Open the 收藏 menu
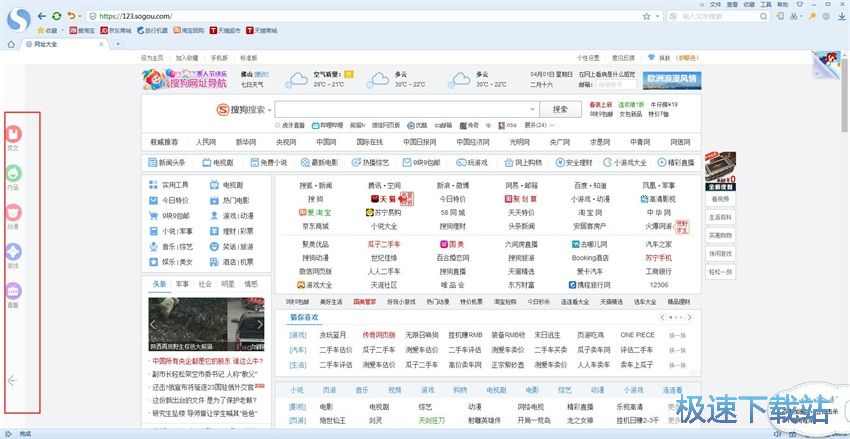Screen dimensions: 850x439 (x=749, y=4)
